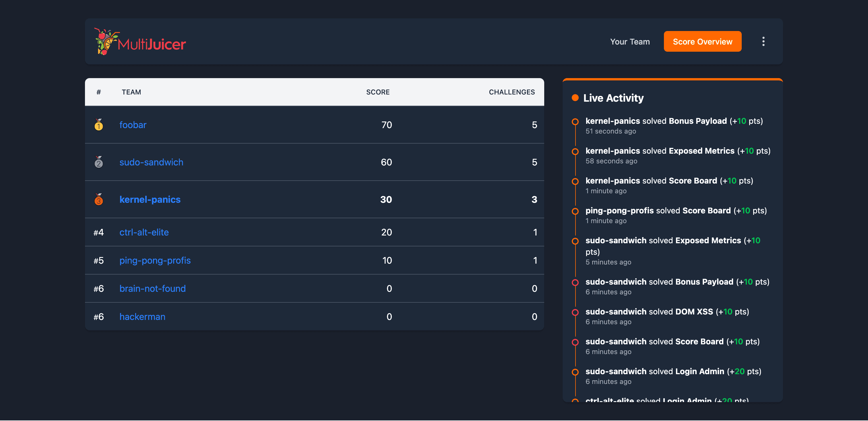The image size is (868, 421).
Task: Click the SCORE column header
Action: click(x=378, y=92)
